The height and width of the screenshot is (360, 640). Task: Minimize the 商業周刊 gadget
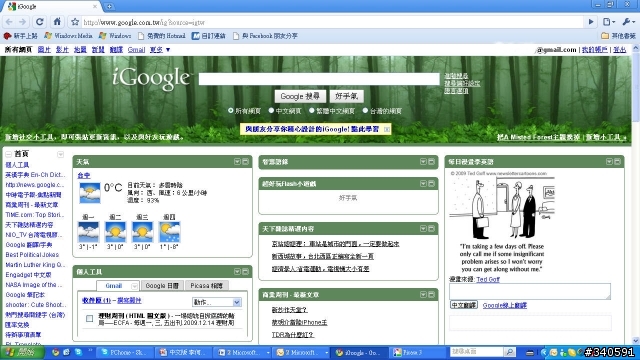[431, 294]
